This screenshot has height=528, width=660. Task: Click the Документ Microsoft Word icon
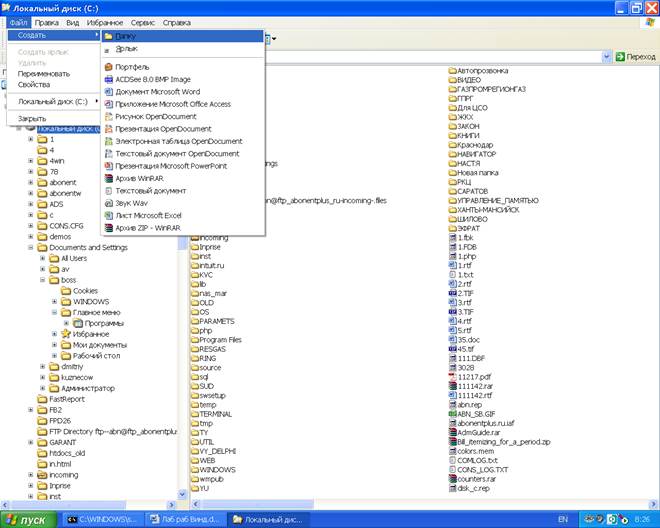click(x=109, y=91)
